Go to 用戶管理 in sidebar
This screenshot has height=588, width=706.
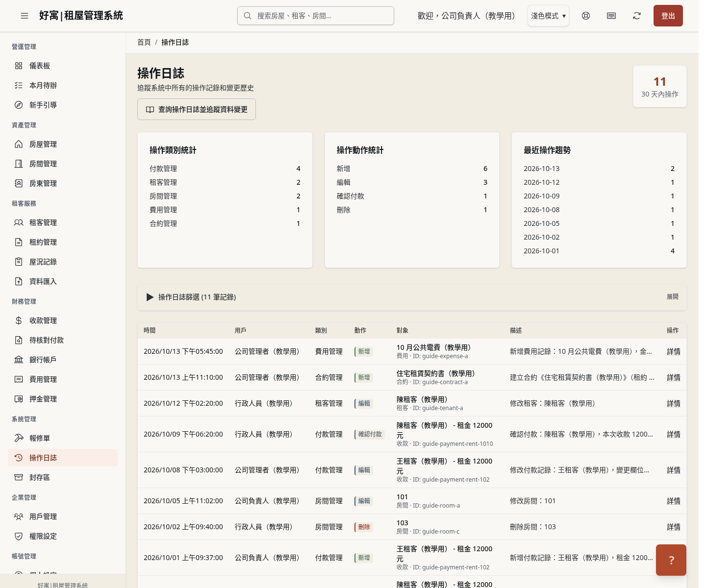coord(63,516)
